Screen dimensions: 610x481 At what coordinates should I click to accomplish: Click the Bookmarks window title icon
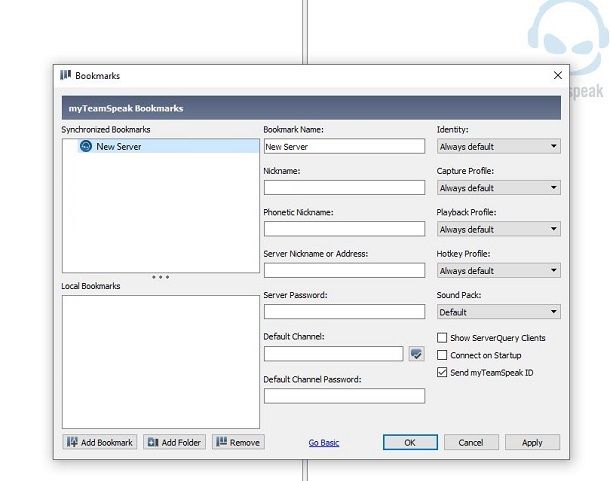[65, 75]
